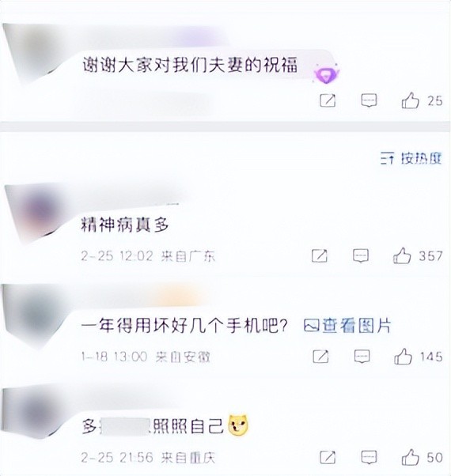The image size is (451, 476).
Task: Like the 精神病真多 comment
Action: [402, 255]
